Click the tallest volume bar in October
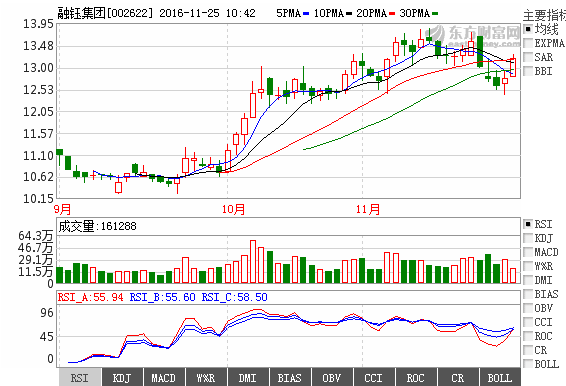This screenshot has height=386, width=566. [253, 261]
